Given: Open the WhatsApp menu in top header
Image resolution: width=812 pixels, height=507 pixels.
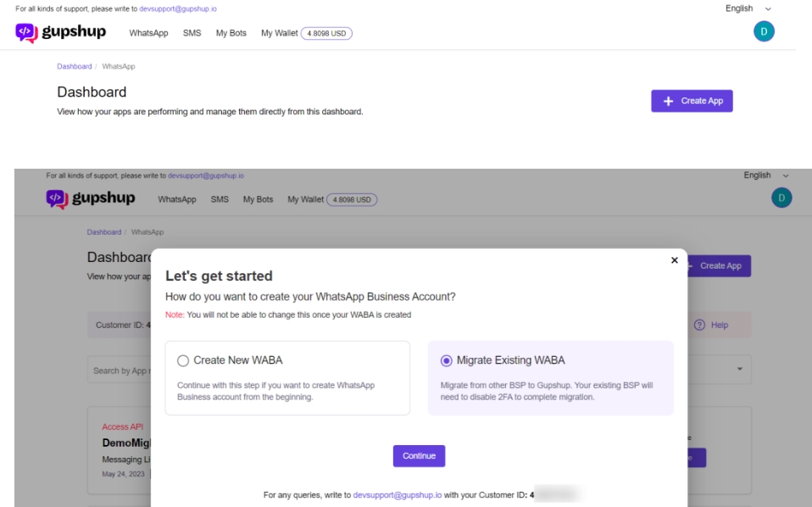Looking at the screenshot, I should [148, 33].
